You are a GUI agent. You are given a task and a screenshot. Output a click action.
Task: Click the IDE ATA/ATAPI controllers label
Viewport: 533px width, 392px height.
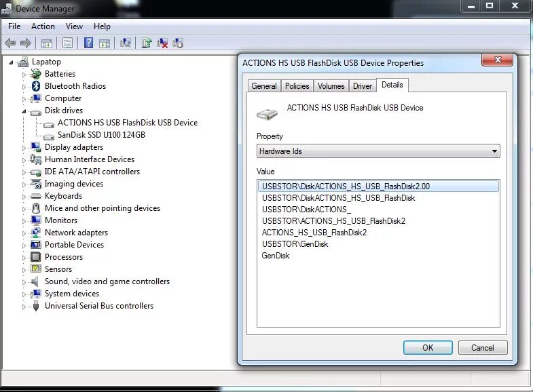92,172
